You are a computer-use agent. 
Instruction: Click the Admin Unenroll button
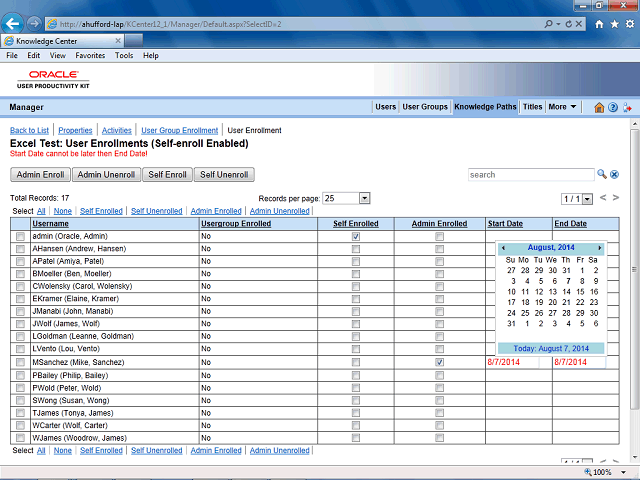[106, 175]
